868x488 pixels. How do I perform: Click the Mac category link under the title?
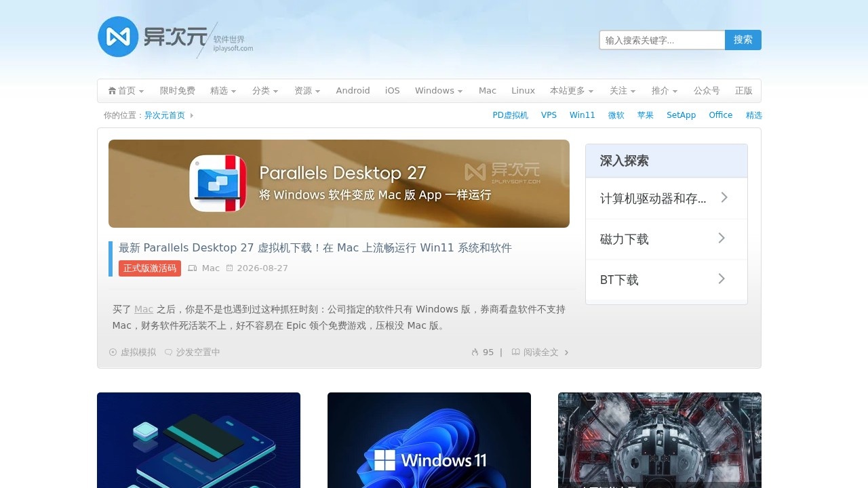[211, 268]
